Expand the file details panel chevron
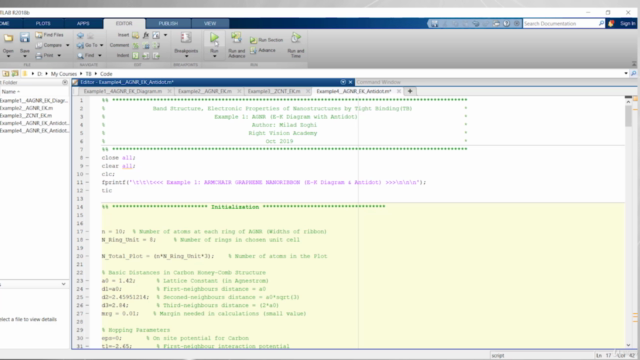Image resolution: width=640 pixels, height=360 pixels. (x=63, y=284)
